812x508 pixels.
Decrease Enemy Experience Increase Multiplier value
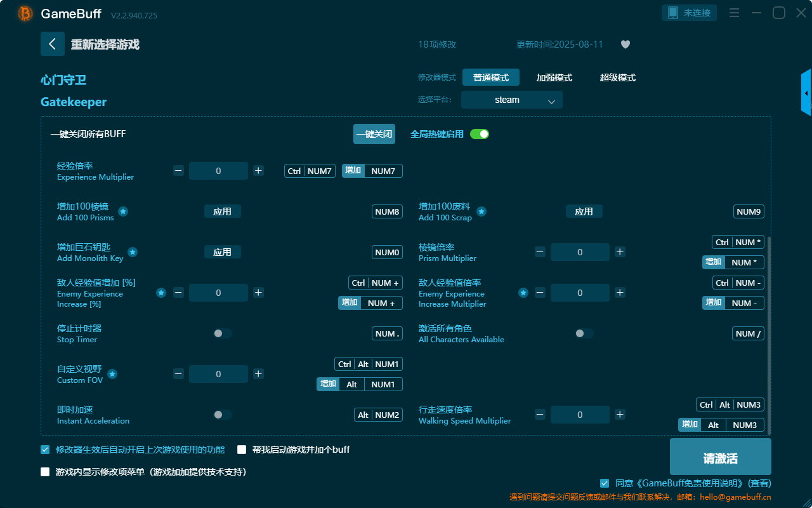click(540, 293)
